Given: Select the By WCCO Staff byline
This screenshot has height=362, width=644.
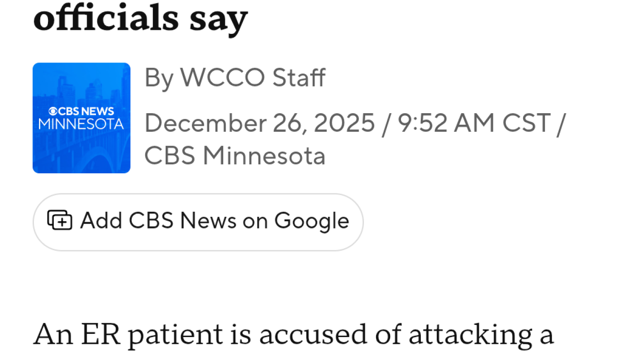Looking at the screenshot, I should coord(234,78).
